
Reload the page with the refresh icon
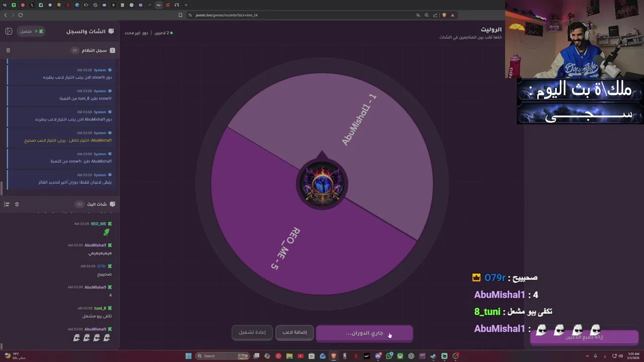point(21,15)
